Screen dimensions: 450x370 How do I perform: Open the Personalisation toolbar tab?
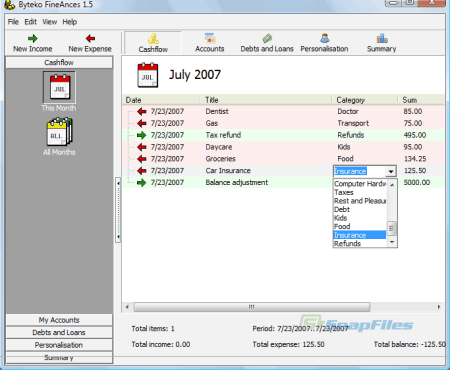324,43
